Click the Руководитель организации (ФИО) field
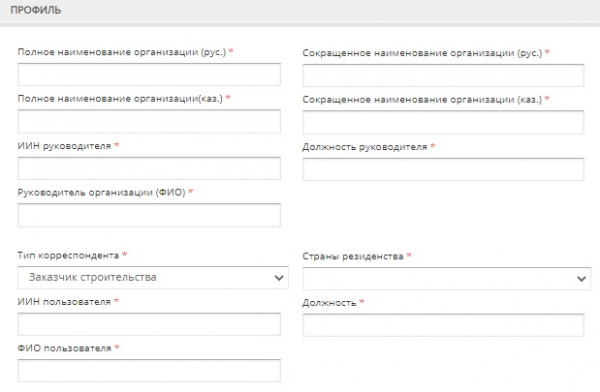Viewport: 600px width, 392px height. pyautogui.click(x=149, y=215)
